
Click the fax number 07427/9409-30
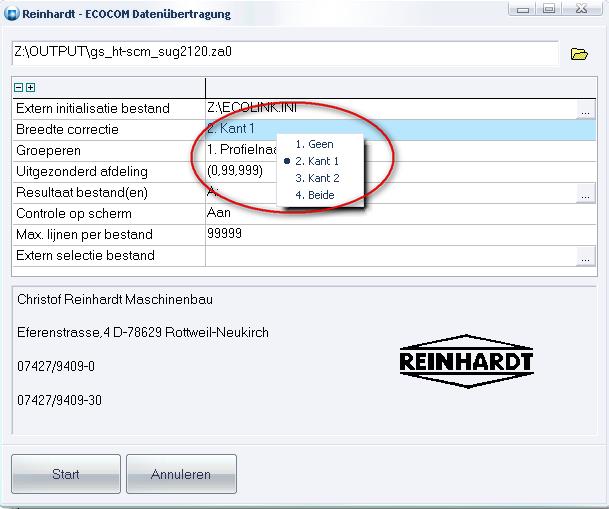click(59, 400)
